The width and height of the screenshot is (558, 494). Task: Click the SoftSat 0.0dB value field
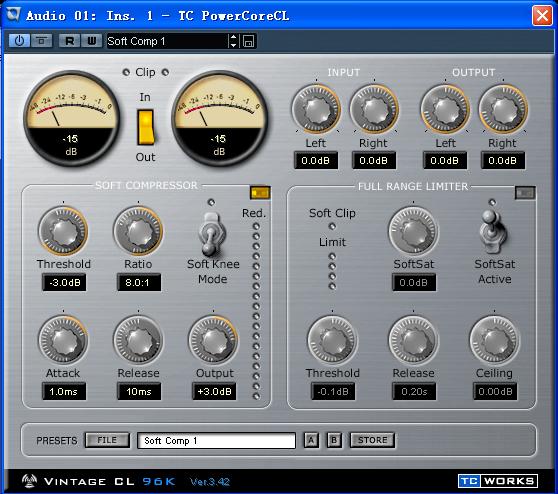(x=414, y=283)
